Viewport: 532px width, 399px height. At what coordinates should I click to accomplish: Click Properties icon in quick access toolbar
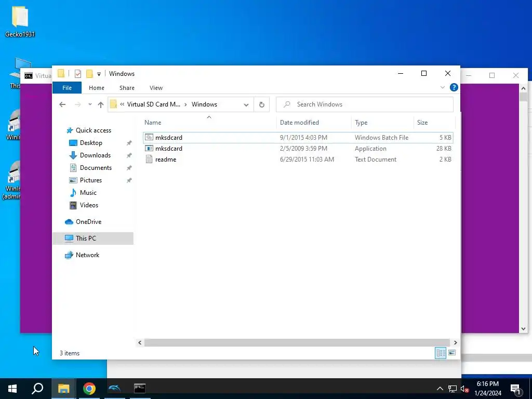[x=78, y=74]
